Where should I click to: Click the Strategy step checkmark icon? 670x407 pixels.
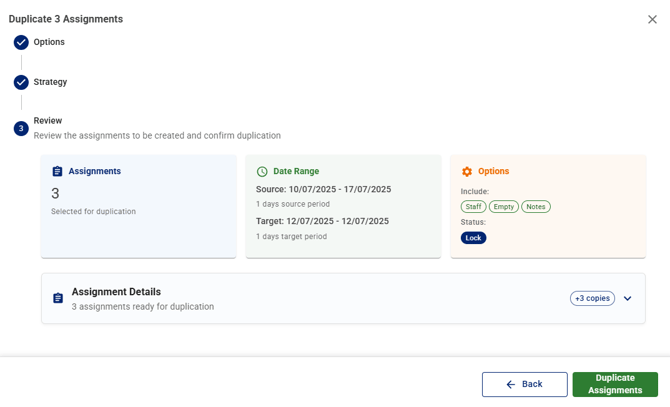[21, 82]
